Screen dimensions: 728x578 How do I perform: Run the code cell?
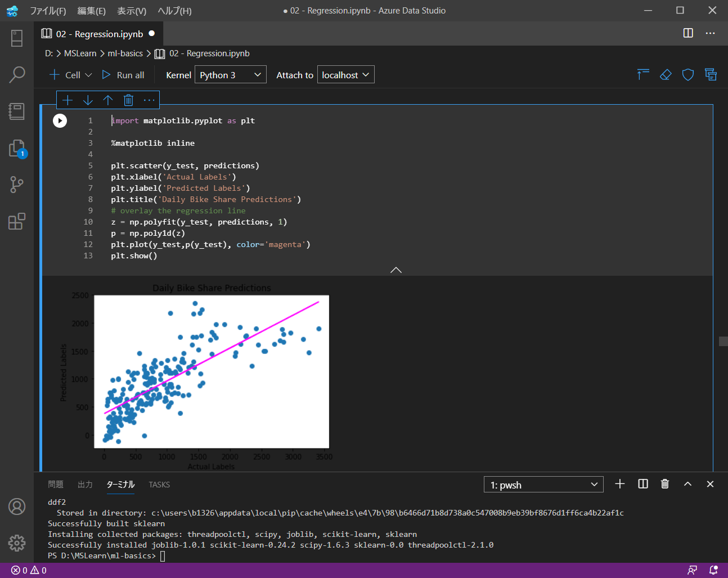tap(60, 120)
